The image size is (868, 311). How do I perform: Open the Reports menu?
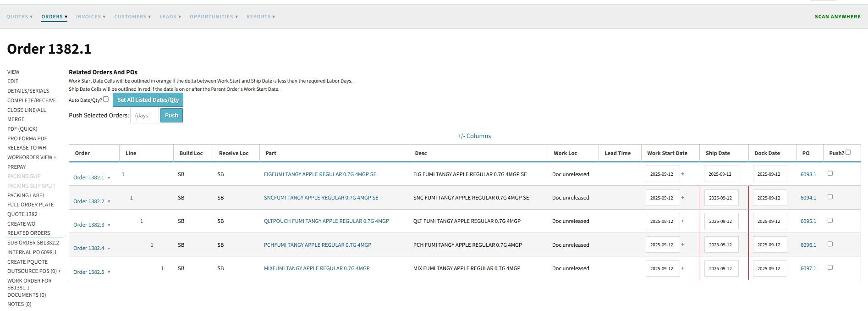(260, 17)
